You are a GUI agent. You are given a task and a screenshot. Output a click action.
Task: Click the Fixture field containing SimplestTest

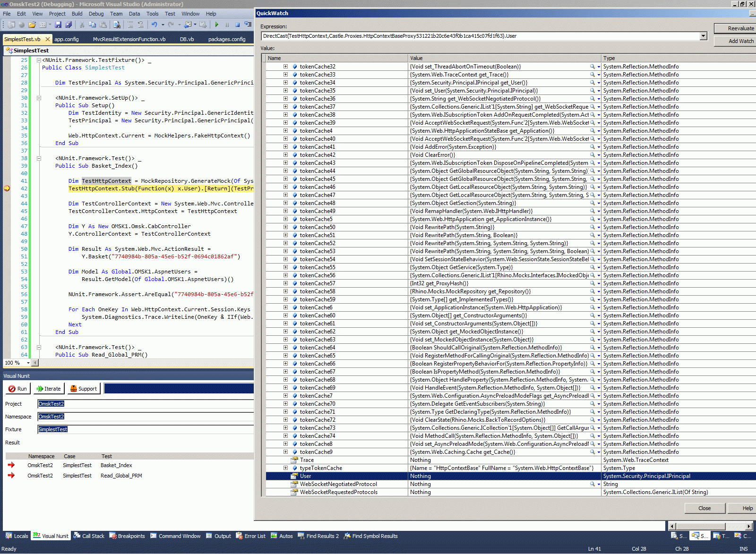click(146, 429)
